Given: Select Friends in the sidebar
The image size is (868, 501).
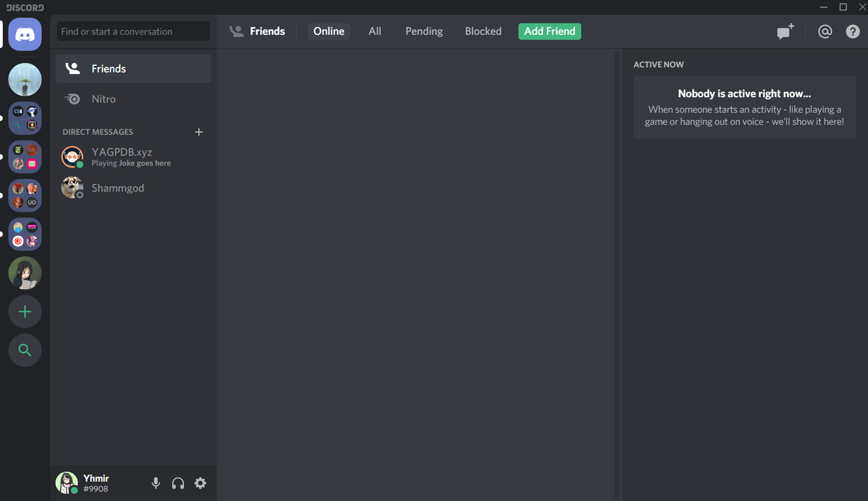Looking at the screenshot, I should tap(133, 68).
